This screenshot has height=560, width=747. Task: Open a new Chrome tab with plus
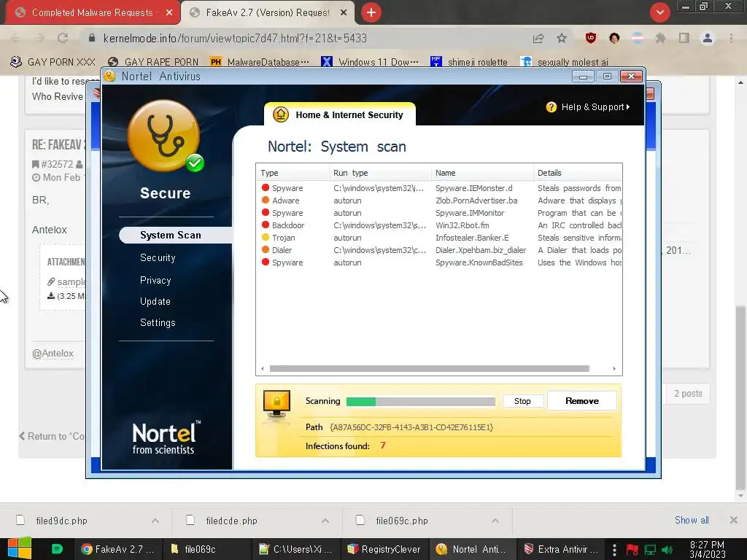[x=371, y=12]
